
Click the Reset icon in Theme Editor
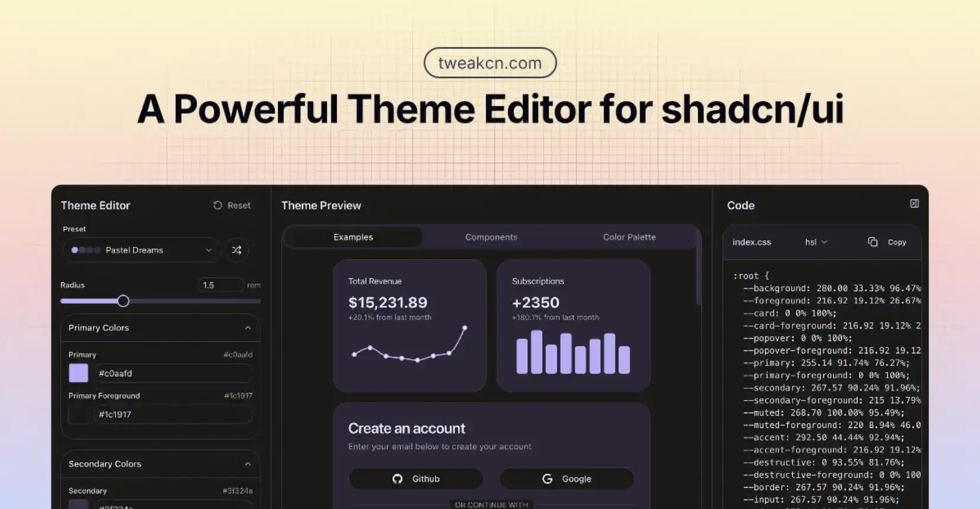pos(218,205)
